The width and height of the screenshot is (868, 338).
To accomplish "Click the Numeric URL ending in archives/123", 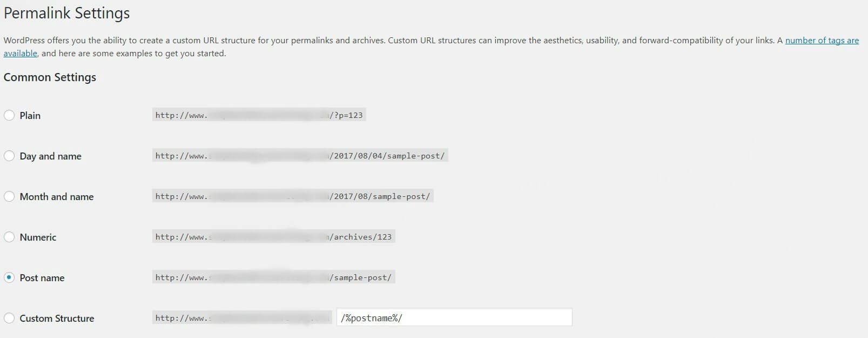I will click(x=274, y=236).
